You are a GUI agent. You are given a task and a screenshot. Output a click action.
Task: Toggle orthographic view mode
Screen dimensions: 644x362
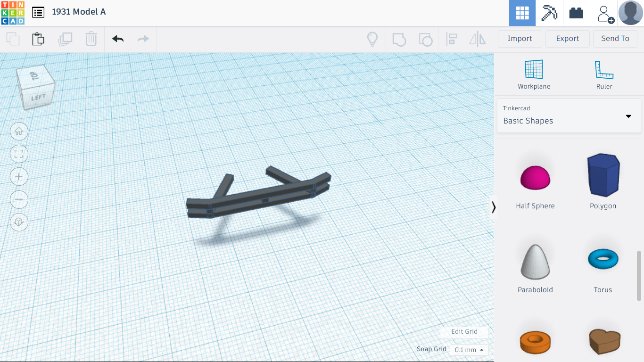(19, 222)
